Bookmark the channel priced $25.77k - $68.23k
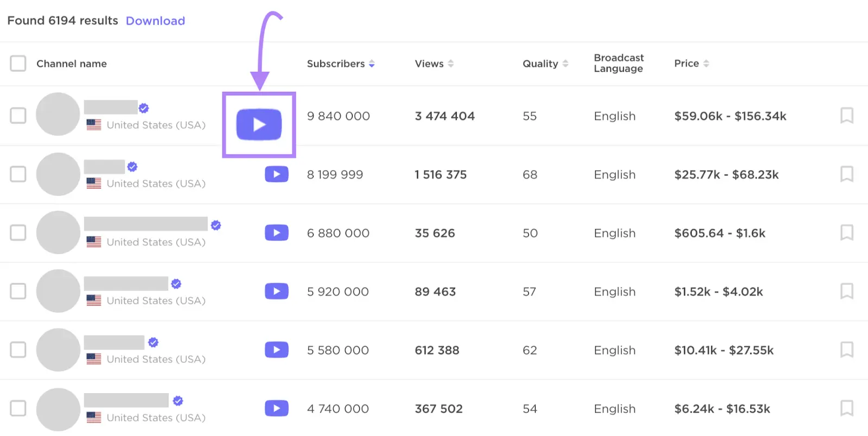This screenshot has height=436, width=868. pos(846,174)
